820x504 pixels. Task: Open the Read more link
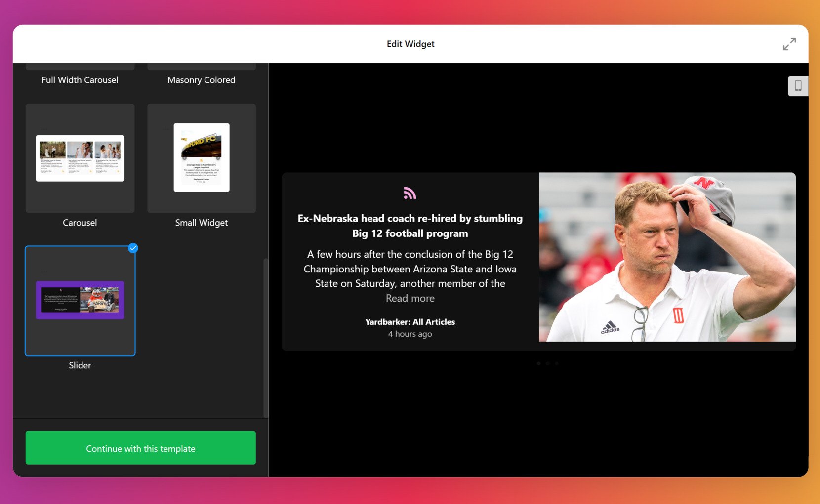click(410, 298)
